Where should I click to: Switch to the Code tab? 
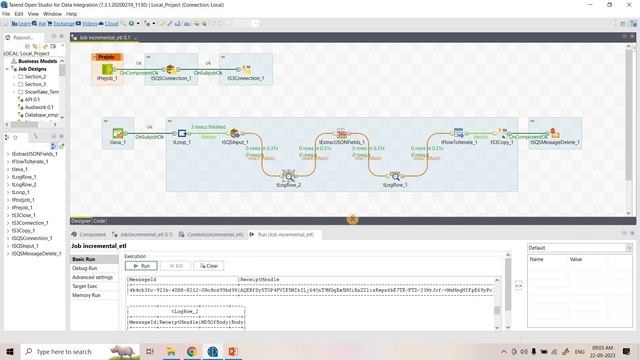point(99,221)
